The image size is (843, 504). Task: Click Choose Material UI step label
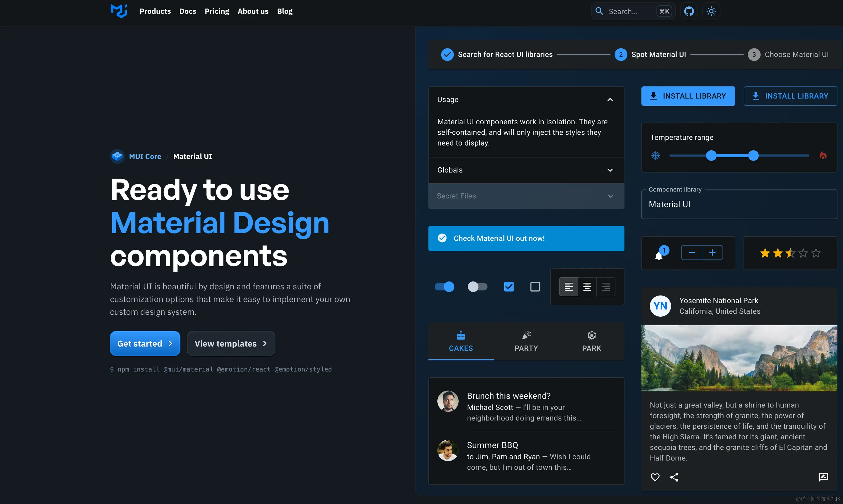(x=796, y=54)
